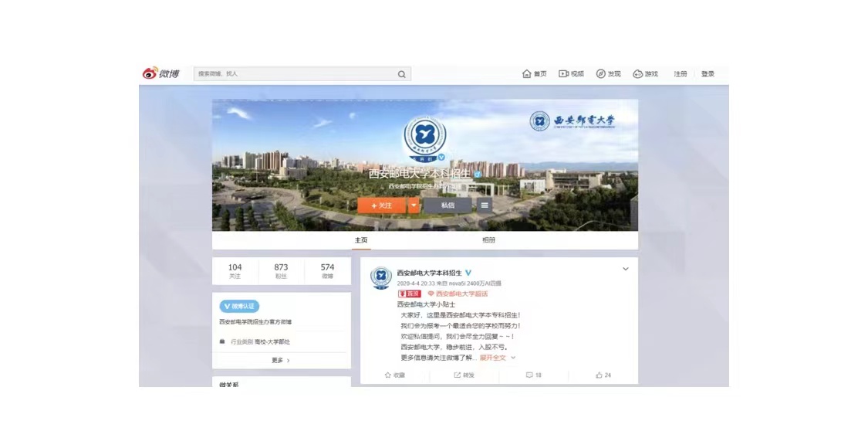Click the search magnifier icon
The width and height of the screenshot is (868, 448).
pyautogui.click(x=402, y=74)
